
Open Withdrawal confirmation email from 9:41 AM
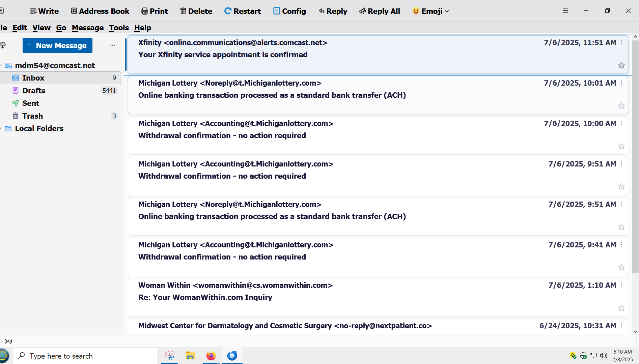point(378,257)
